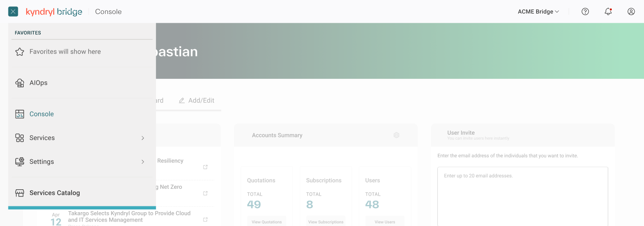Click the Users total value 48
This screenshot has height=226, width=644.
(x=372, y=205)
